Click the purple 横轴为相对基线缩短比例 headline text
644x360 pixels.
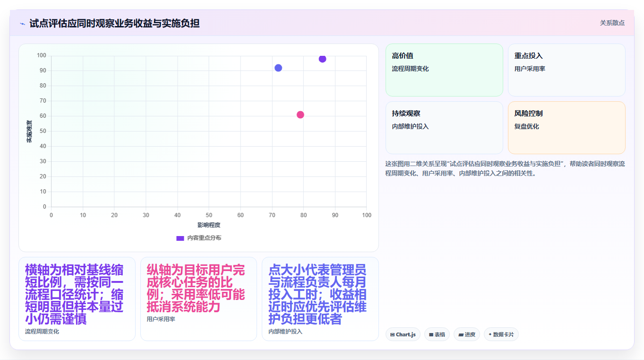74,294
